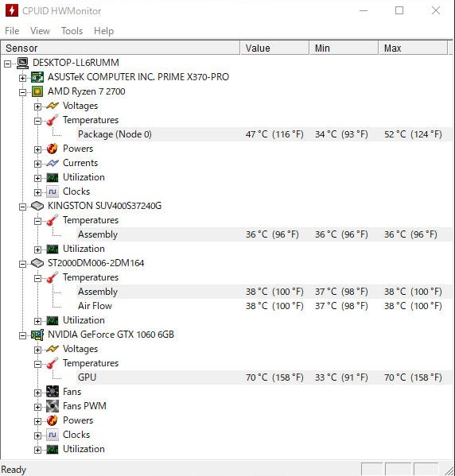Screen dimensions: 455x476
Task: Click the Fans PWM icon
Action: [52, 406]
